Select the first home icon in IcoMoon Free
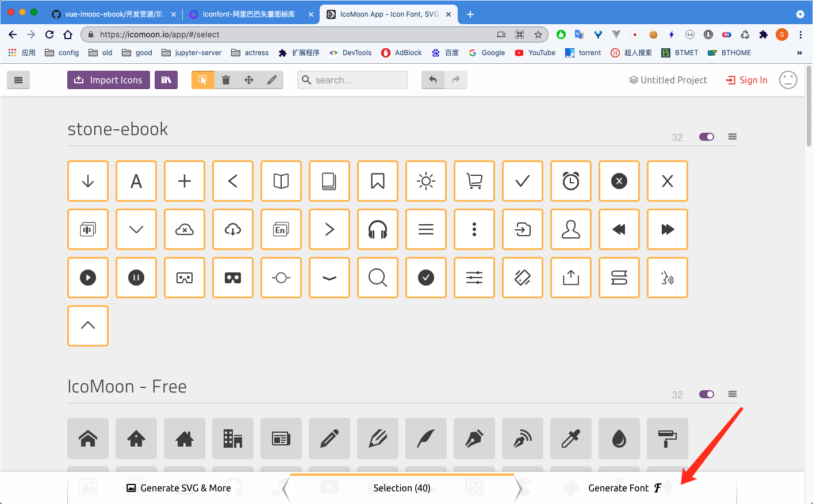Image resolution: width=813 pixels, height=504 pixels. click(88, 438)
